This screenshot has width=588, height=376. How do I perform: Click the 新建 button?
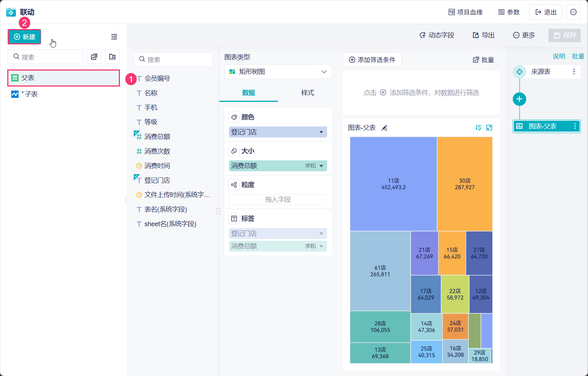pyautogui.click(x=24, y=37)
